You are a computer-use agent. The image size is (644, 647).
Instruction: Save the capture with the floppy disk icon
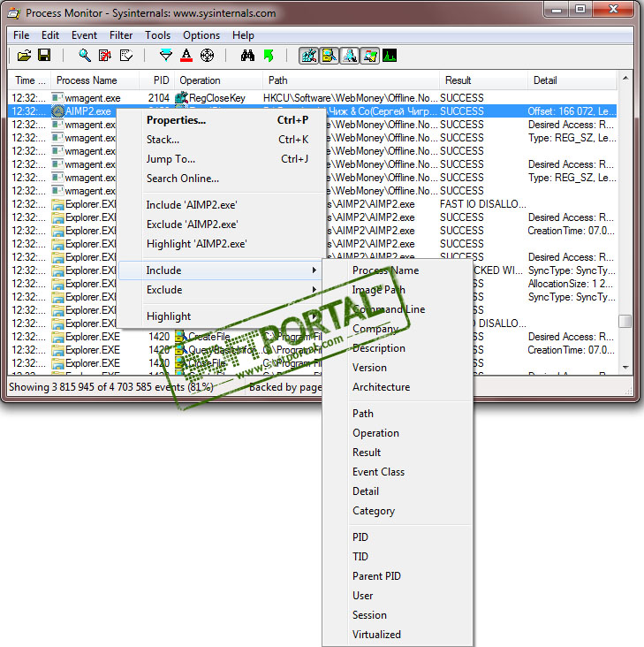click(44, 56)
